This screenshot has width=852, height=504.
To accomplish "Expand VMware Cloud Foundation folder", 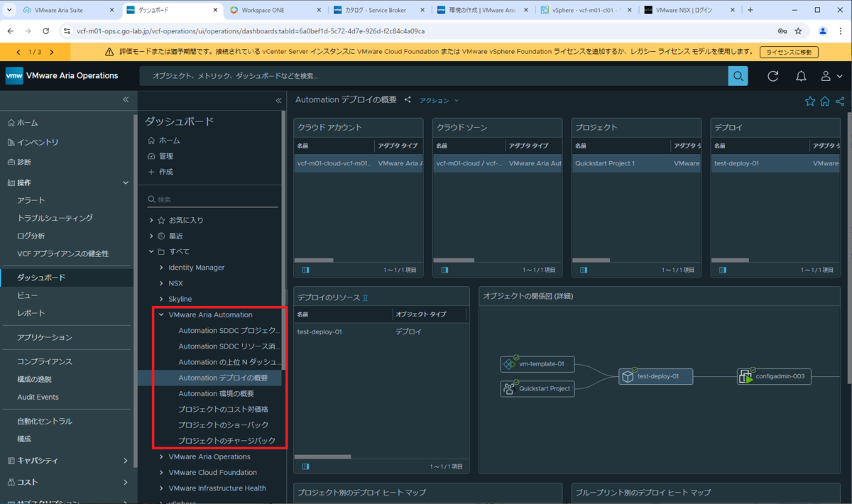I will pos(161,472).
